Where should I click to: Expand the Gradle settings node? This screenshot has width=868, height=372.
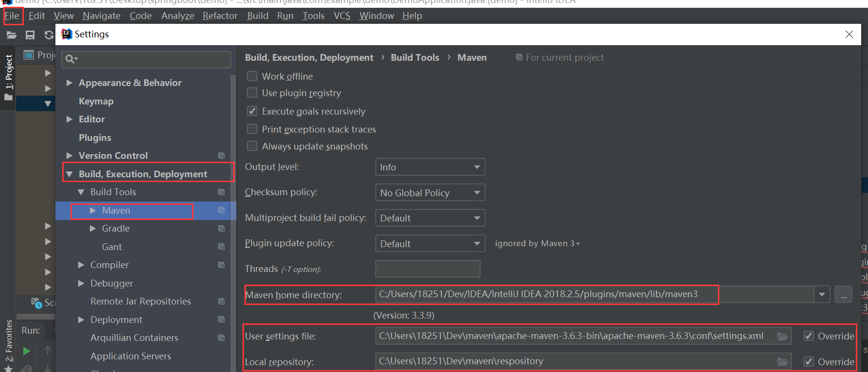coord(93,228)
